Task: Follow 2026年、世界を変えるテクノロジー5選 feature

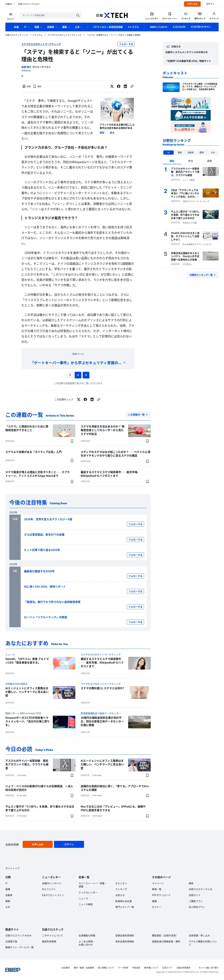Action: pos(135,524)
